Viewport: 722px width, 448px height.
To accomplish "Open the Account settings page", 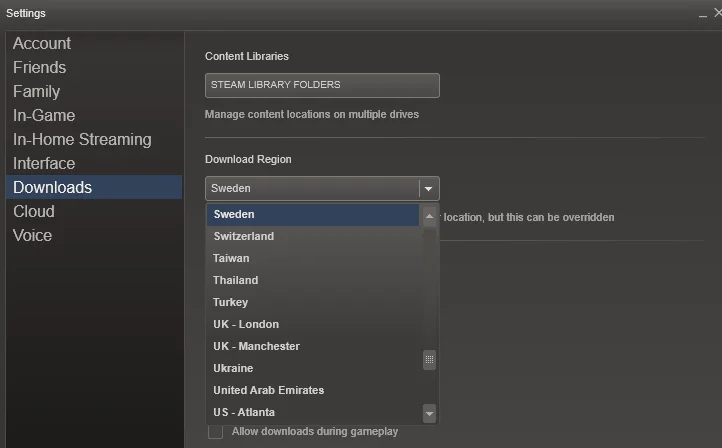I will [x=93, y=43].
